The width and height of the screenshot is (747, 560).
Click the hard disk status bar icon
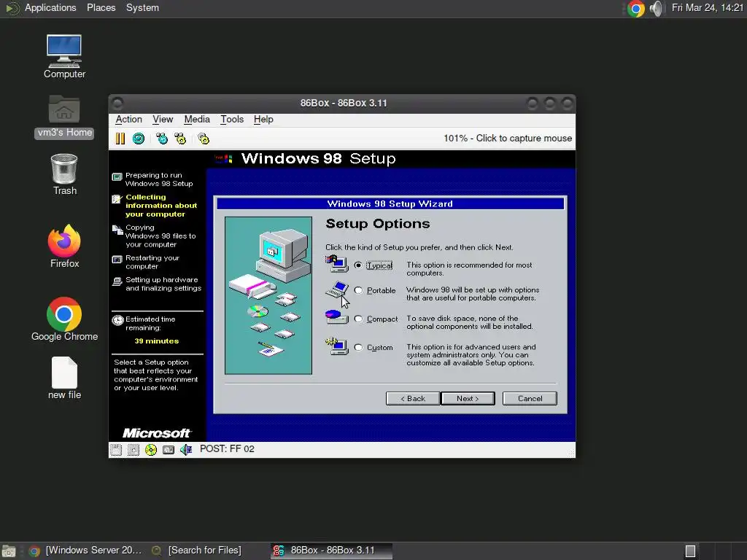pyautogui.click(x=169, y=449)
